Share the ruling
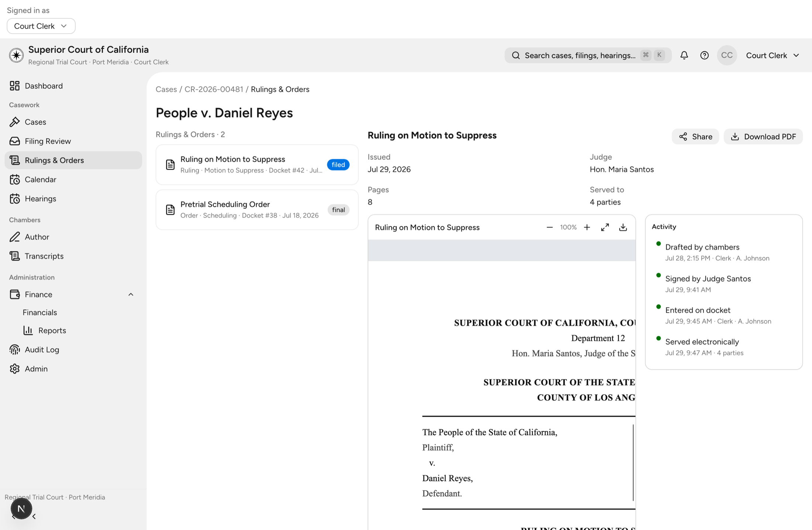The width and height of the screenshot is (812, 530). (x=695, y=137)
